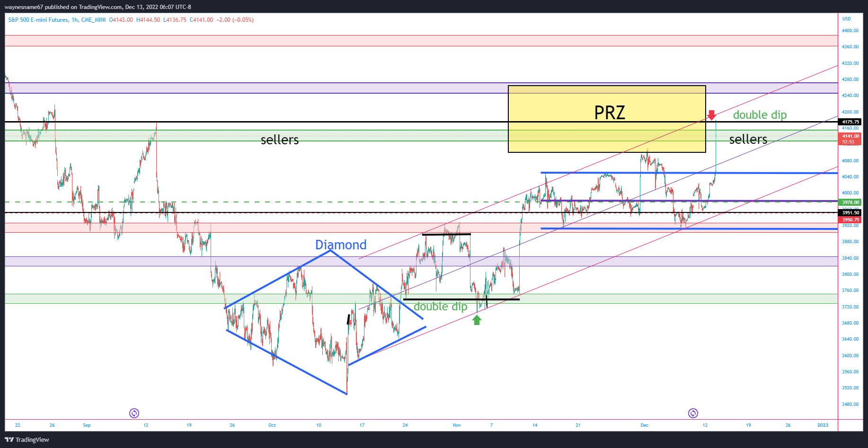
Task: Click the 3680.00 price axis label
Action: coord(850,323)
